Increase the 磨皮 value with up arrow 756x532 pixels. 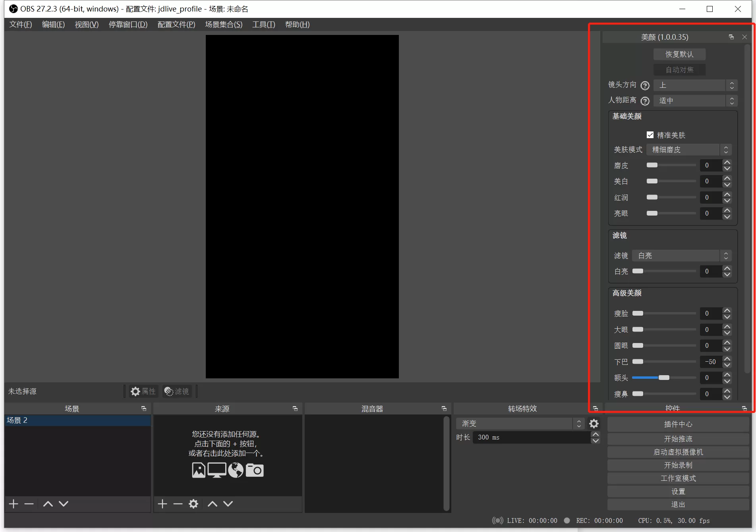(727, 162)
